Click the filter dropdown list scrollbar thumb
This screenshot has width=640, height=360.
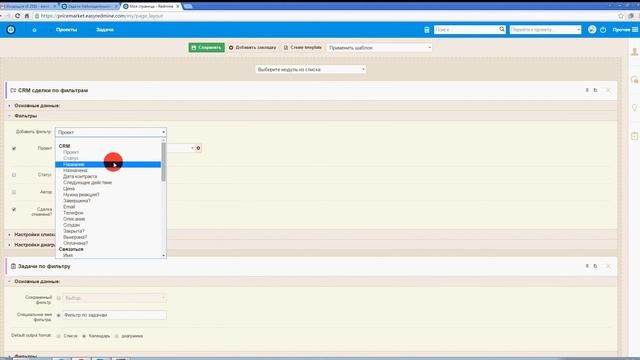[x=164, y=162]
